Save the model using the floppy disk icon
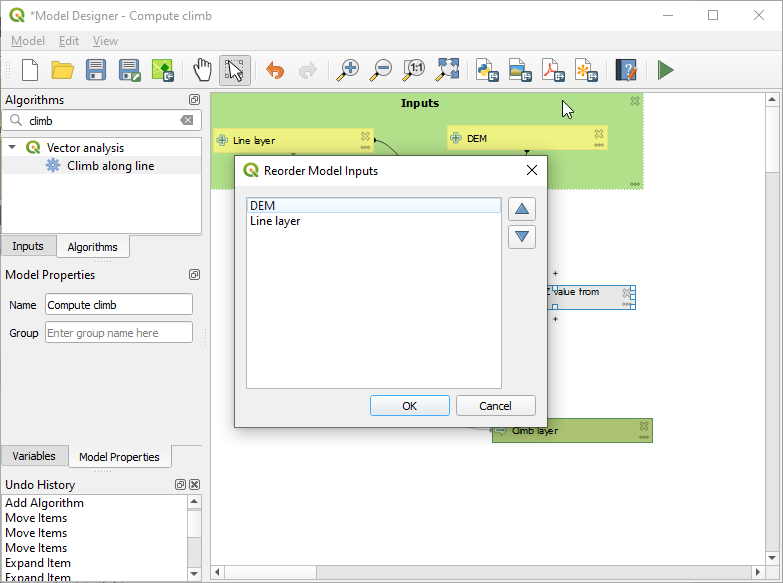This screenshot has height=583, width=783. pyautogui.click(x=96, y=70)
